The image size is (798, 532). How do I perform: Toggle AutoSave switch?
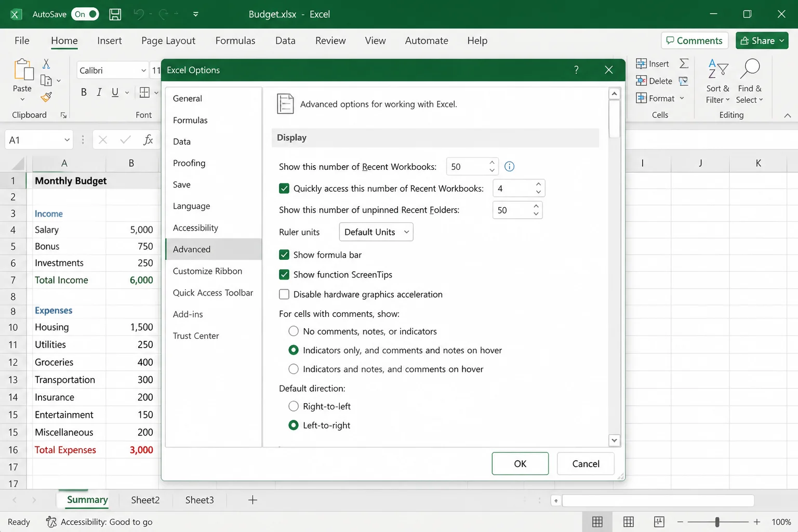pos(85,14)
